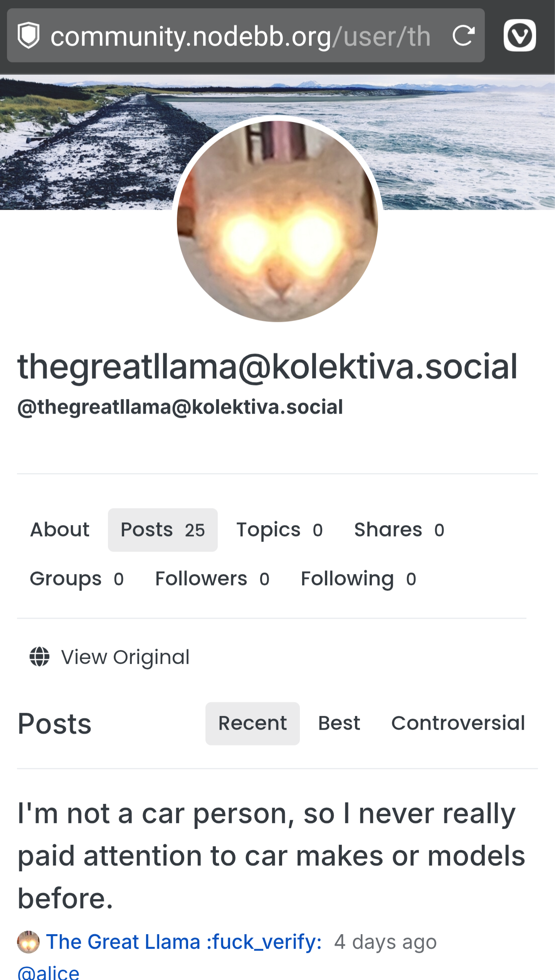Open the Vivaldi browser menu icon
This screenshot has height=980, width=555.
(520, 35)
